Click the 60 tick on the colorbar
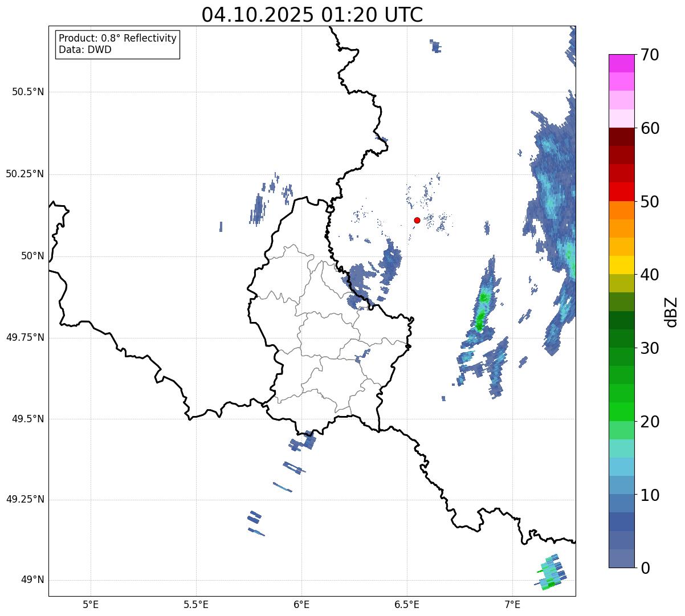Screen dimensions: 685x616 (650, 128)
